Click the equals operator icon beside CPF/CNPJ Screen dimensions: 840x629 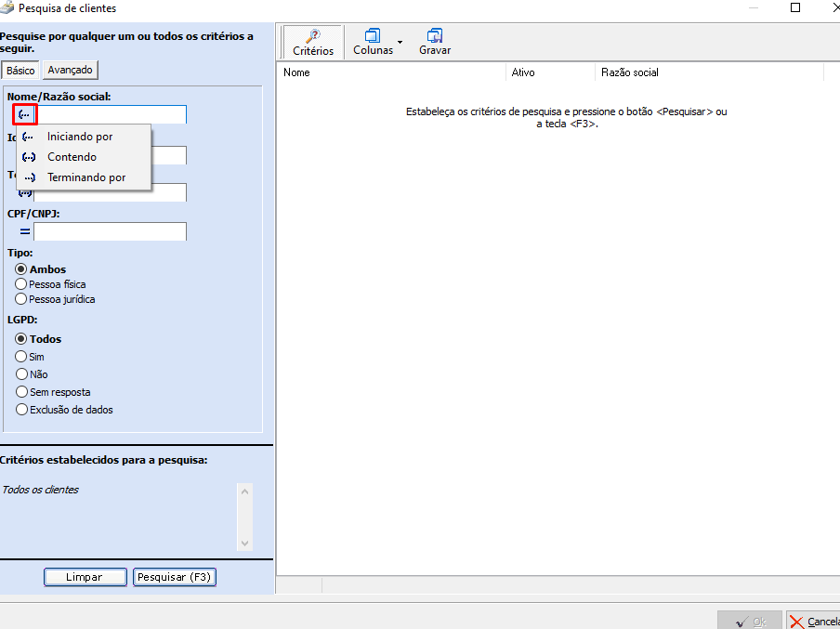tap(25, 232)
